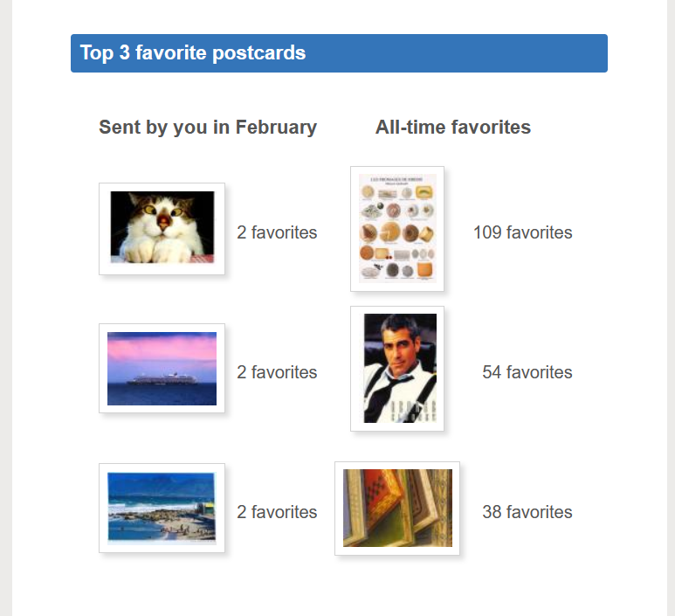Click '2 favorites' beside the cruise ship postcard
This screenshot has height=616, width=675.
click(x=277, y=372)
